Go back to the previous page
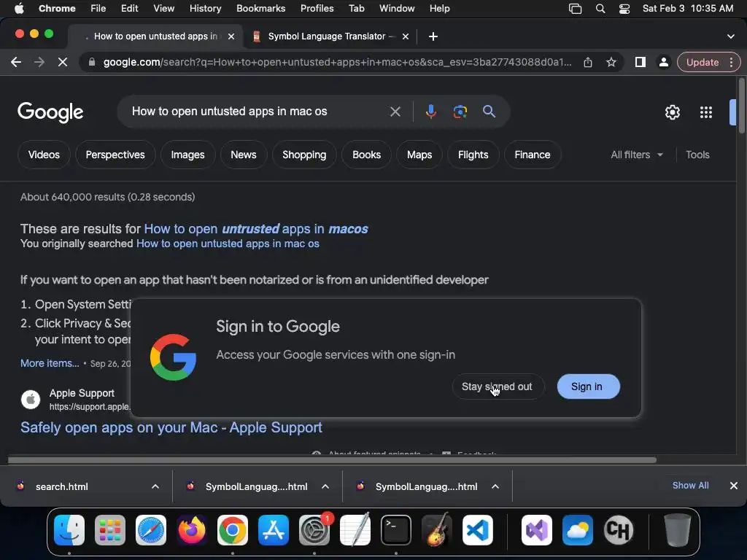 coord(16,62)
